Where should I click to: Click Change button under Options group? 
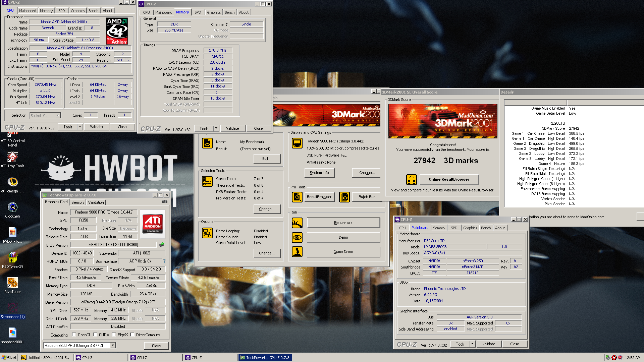point(267,253)
